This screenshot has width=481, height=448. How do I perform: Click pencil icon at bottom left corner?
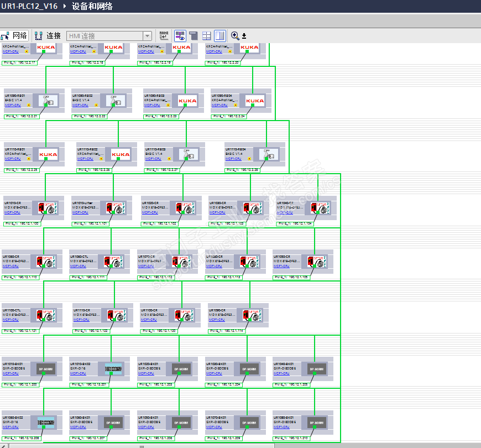coord(3,446)
